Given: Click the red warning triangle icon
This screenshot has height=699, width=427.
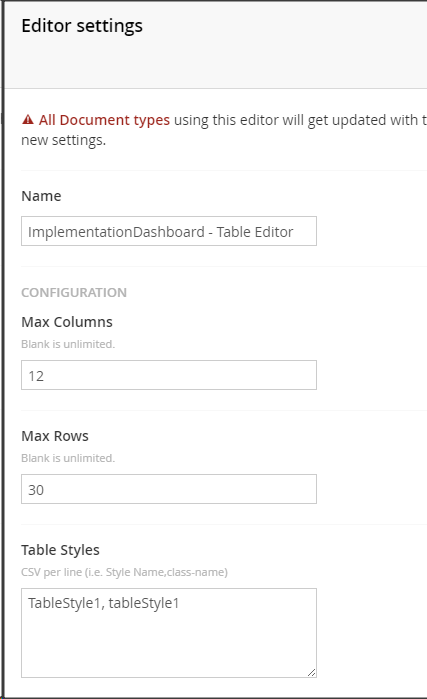Looking at the screenshot, I should coord(28,119).
